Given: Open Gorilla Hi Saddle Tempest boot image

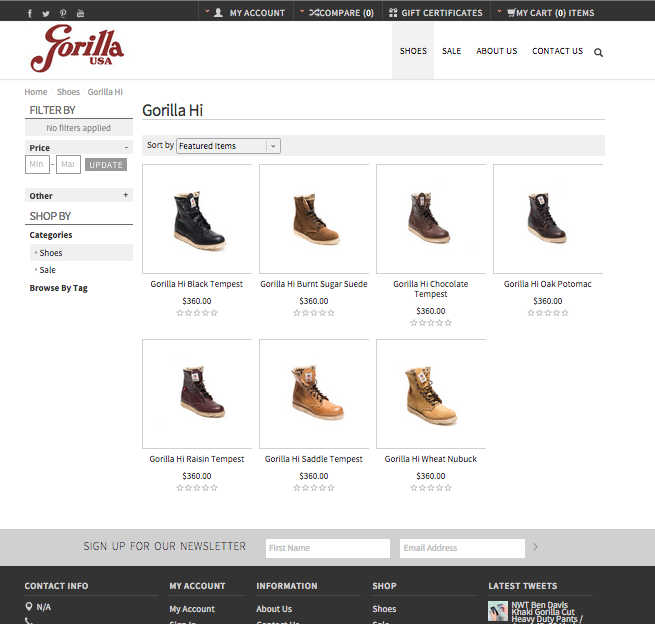Looking at the screenshot, I should coord(314,394).
